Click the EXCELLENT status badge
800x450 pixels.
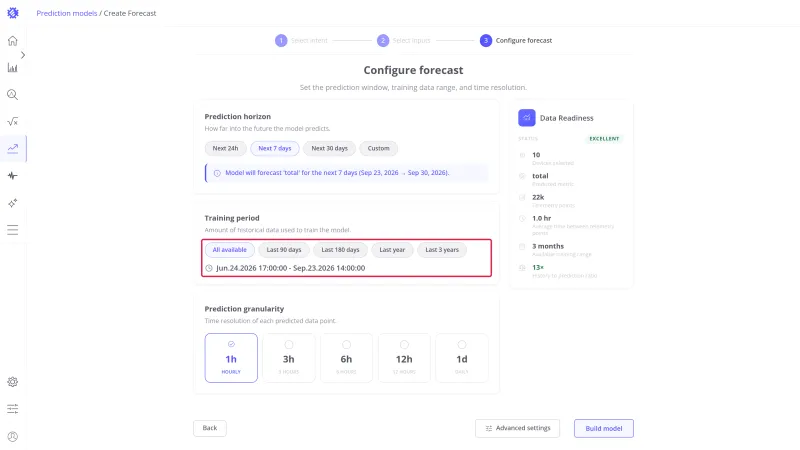(x=604, y=139)
